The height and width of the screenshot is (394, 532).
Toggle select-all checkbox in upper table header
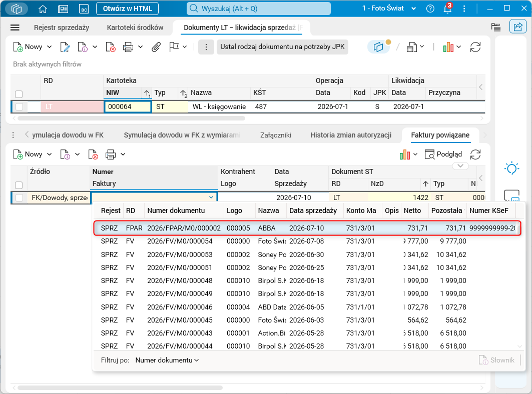(x=19, y=94)
